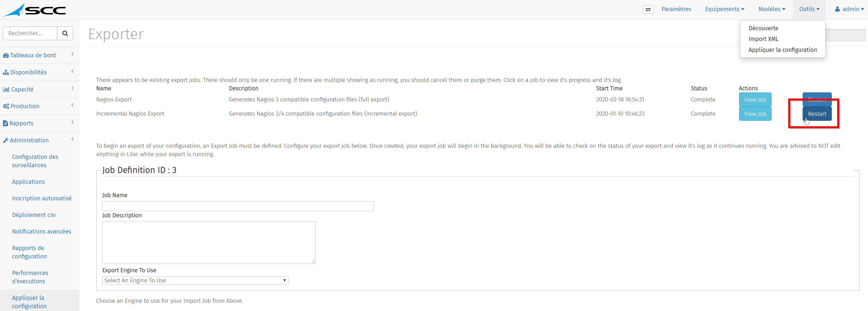The height and width of the screenshot is (311, 868).
Task: Choose Import XML from Outils menu
Action: tap(764, 39)
